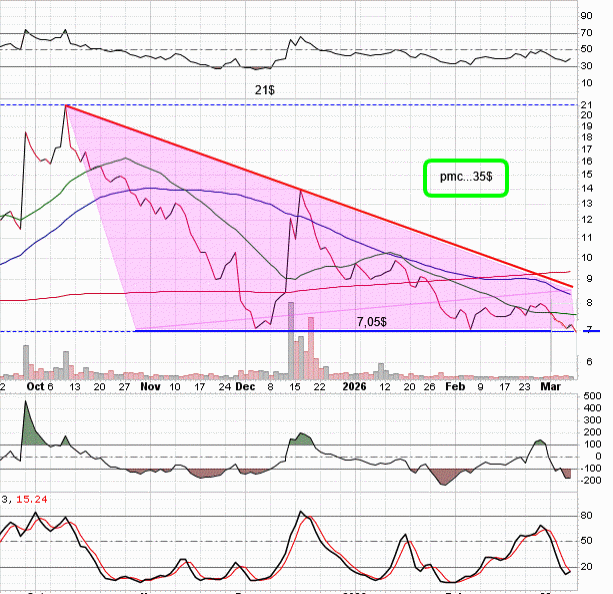The height and width of the screenshot is (594, 613).
Task: Select the 21$ price label
Action: [x=262, y=89]
